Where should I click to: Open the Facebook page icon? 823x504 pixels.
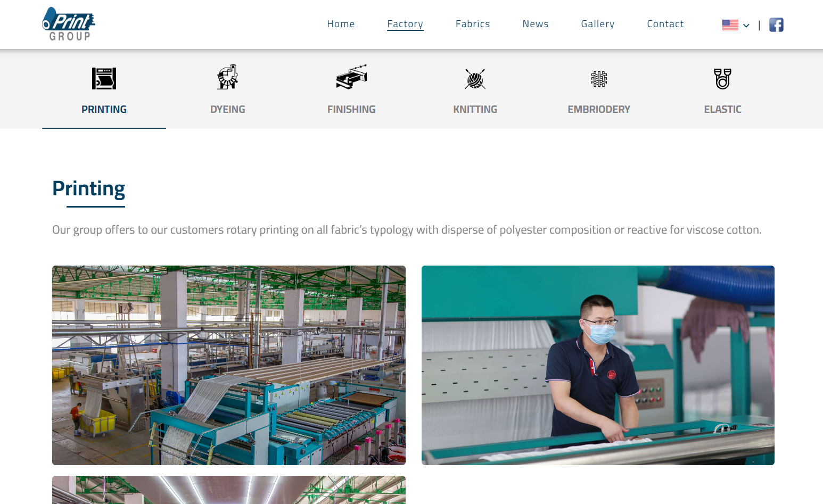(x=776, y=25)
